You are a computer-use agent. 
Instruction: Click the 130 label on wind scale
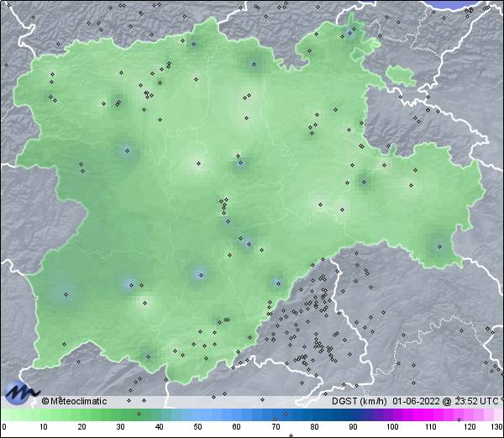(496, 427)
